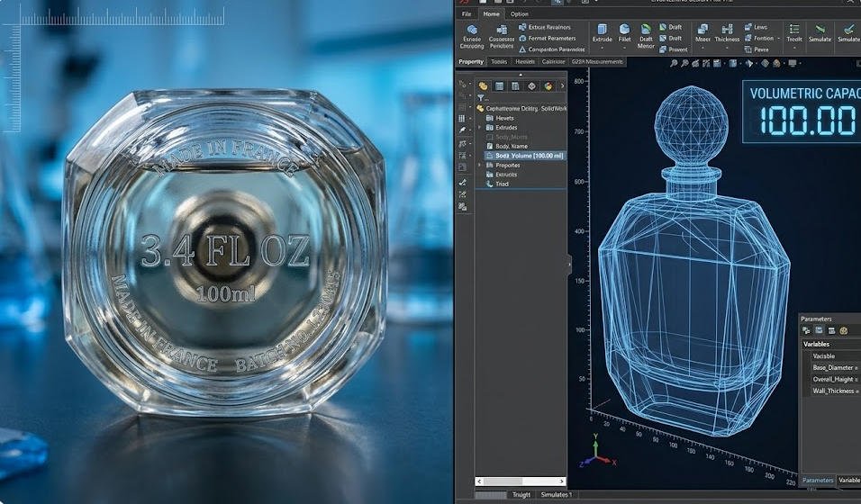This screenshot has height=504, width=861.
Task: Click the Extrude tool icon
Action: (x=602, y=30)
